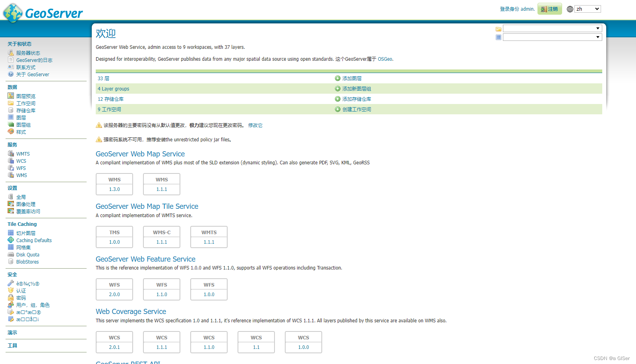Click the 关于 GeoServer info icon
The image size is (636, 364).
point(11,74)
